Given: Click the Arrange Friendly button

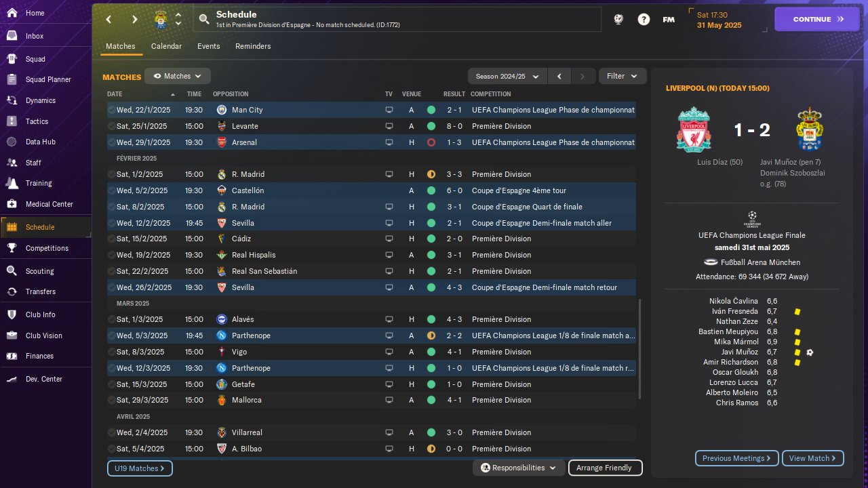Looking at the screenshot, I should point(604,468).
